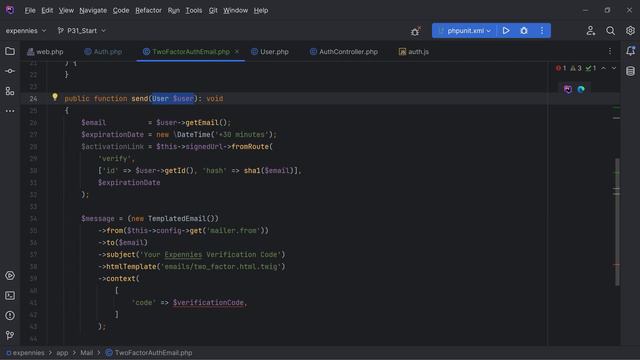Open more run actions menu
640x360 pixels.
click(x=542, y=31)
